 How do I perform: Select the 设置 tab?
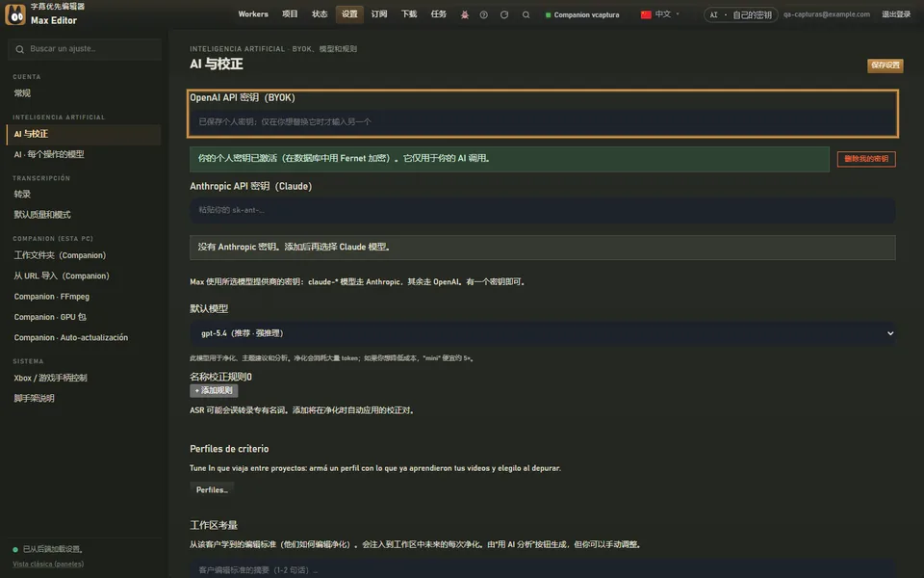pos(349,14)
